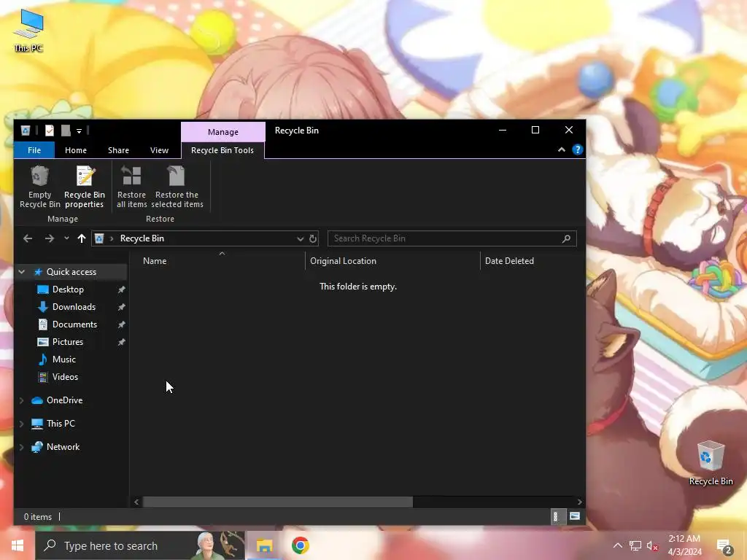The width and height of the screenshot is (747, 560).
Task: Open Recycle Bin properties
Action: click(85, 187)
